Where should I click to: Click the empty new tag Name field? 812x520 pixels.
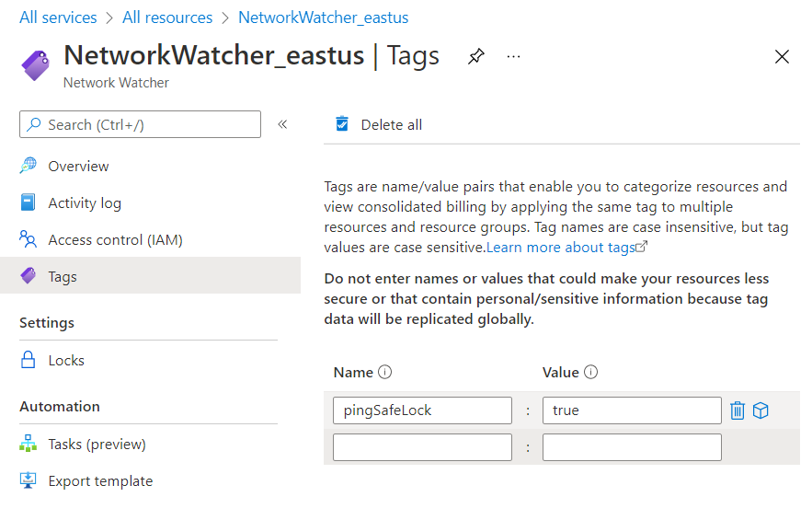[422, 447]
